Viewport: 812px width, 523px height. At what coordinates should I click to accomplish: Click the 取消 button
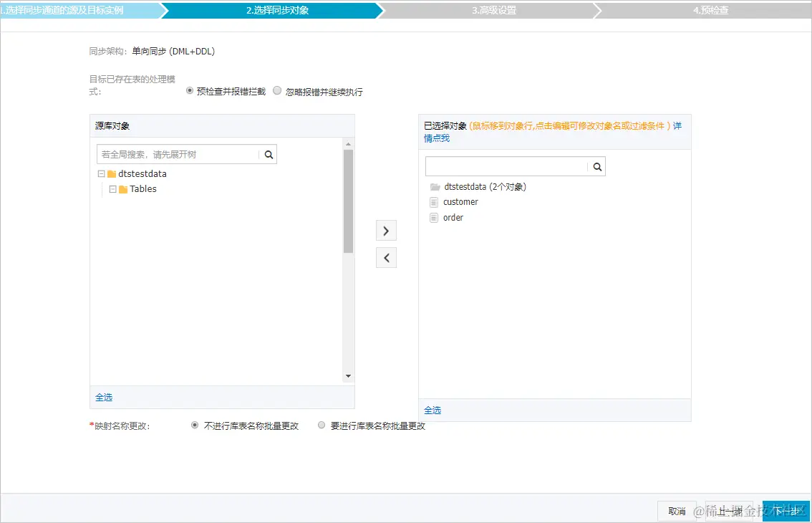(677, 512)
